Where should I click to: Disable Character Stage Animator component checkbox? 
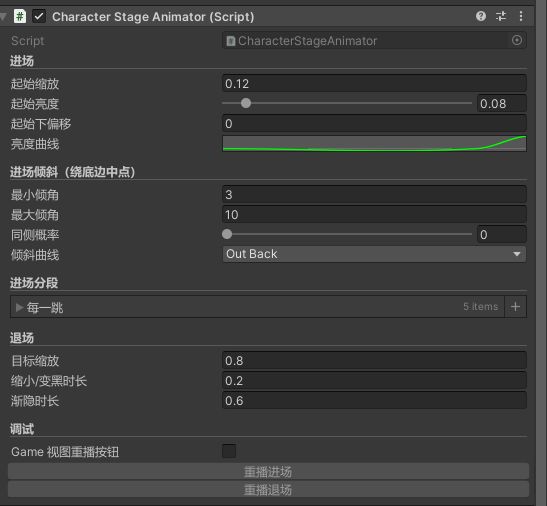click(x=39, y=16)
